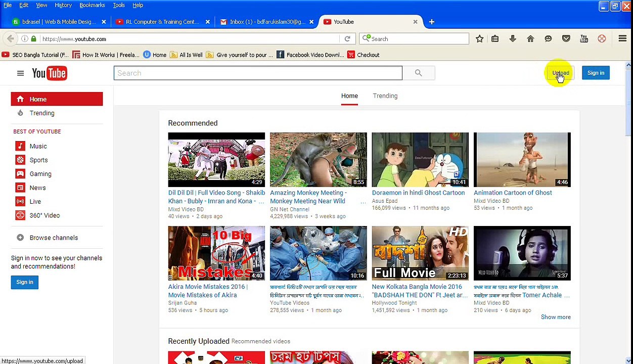The image size is (633, 364).
Task: Switch to the Trending tab in YouTube
Action: (385, 96)
